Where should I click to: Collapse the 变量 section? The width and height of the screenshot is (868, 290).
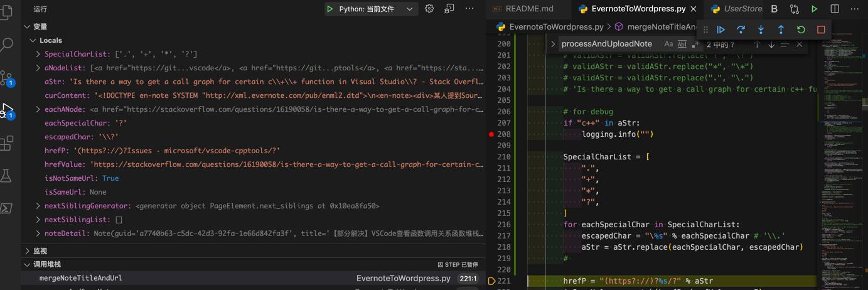pyautogui.click(x=27, y=26)
